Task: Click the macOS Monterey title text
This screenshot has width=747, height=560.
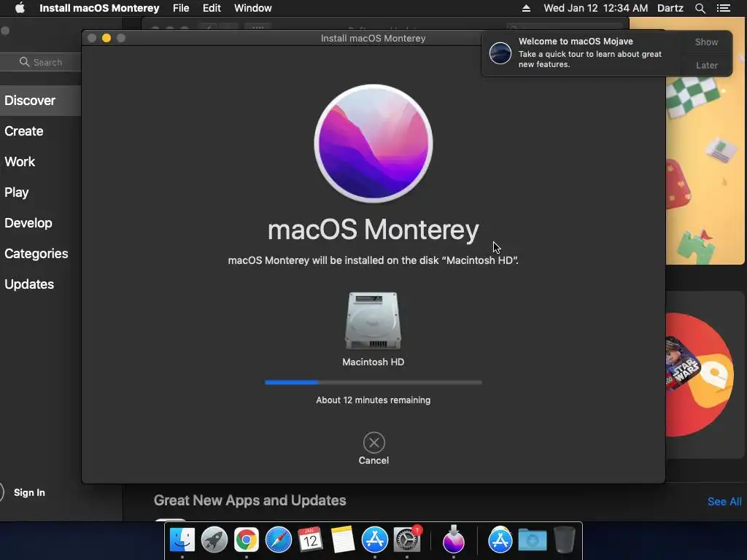Action: click(373, 230)
